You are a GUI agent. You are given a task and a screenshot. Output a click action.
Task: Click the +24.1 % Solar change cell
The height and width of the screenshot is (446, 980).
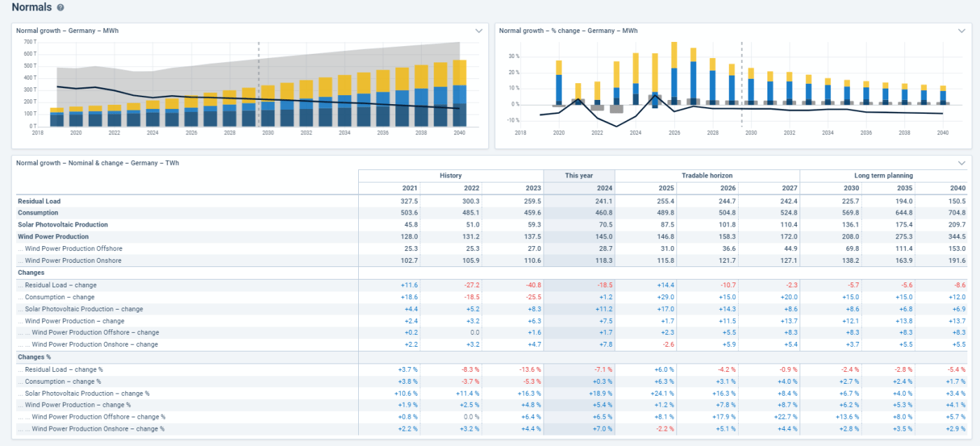click(x=662, y=394)
